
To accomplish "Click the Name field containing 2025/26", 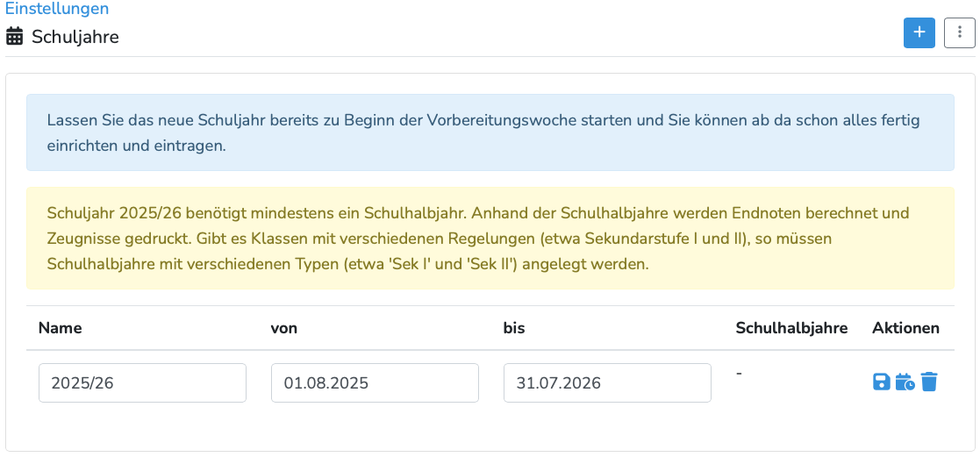I will coord(142,383).
